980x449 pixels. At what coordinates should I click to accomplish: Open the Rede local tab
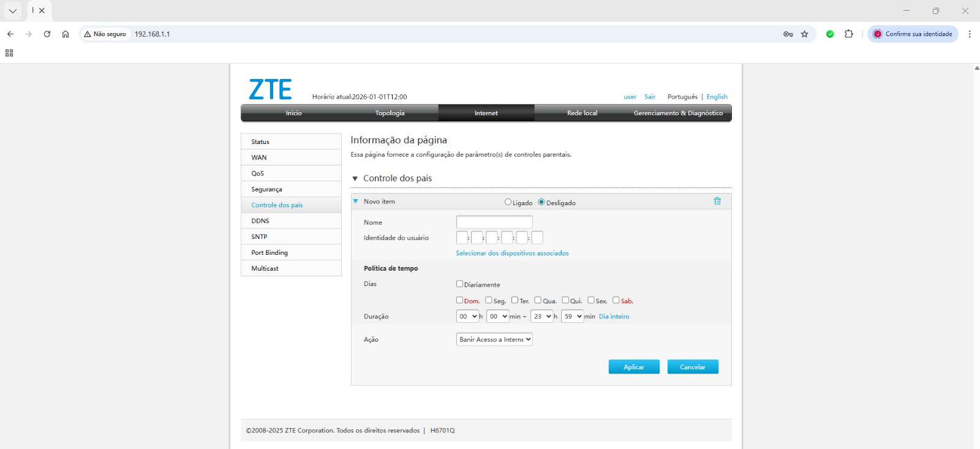(x=582, y=113)
